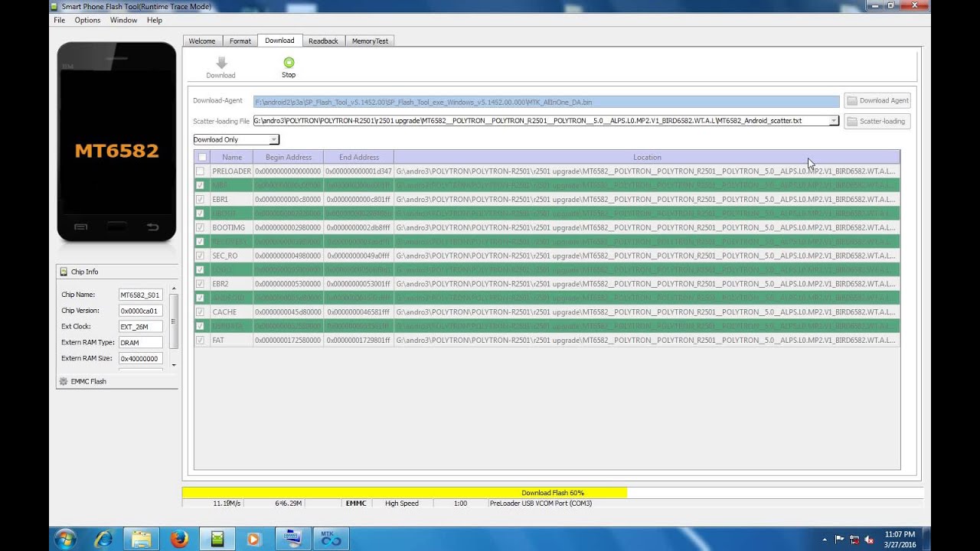Toggle the SEC_RO row checkbox
980x551 pixels.
(x=201, y=256)
